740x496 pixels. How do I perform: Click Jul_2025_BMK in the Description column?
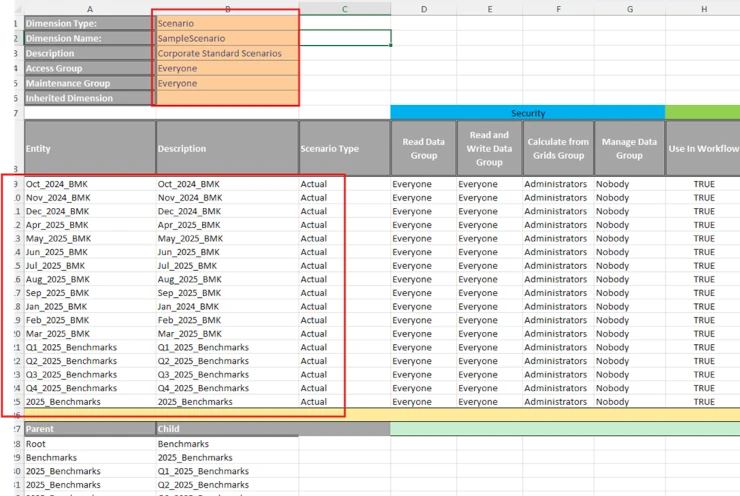[x=226, y=266]
